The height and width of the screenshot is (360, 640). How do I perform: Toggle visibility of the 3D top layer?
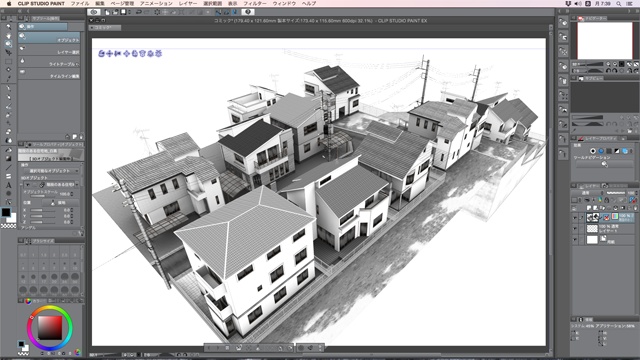575,218
